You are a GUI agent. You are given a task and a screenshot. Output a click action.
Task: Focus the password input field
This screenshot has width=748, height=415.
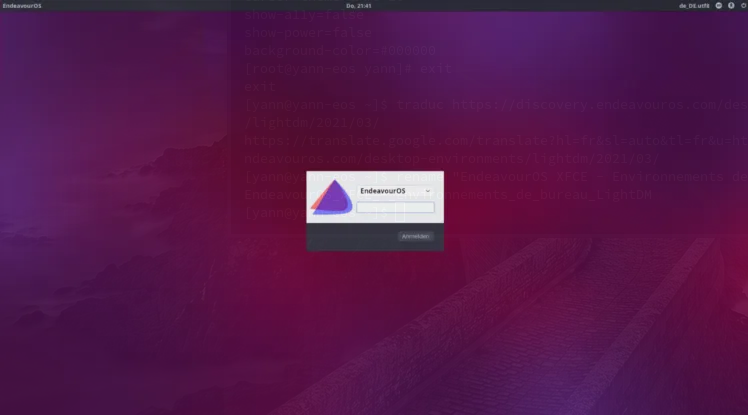coord(395,208)
